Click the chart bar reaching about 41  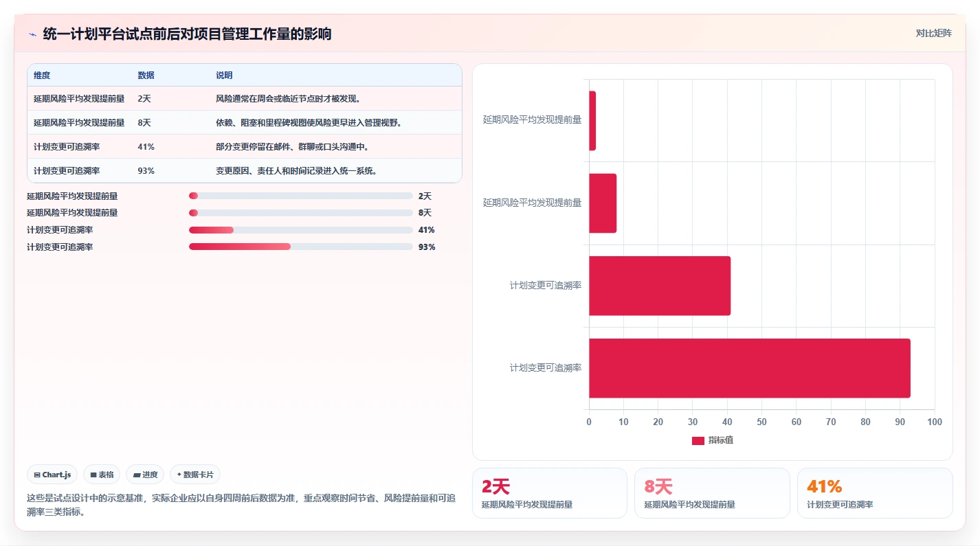point(660,286)
